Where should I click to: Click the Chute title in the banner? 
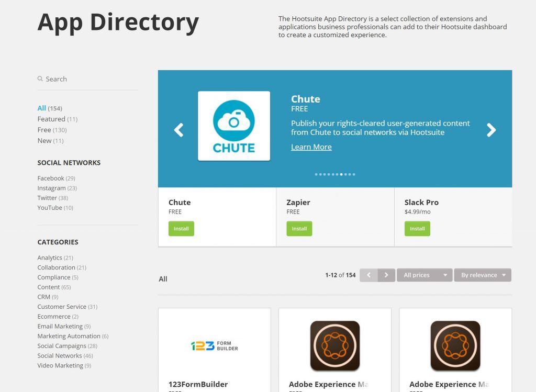click(306, 99)
